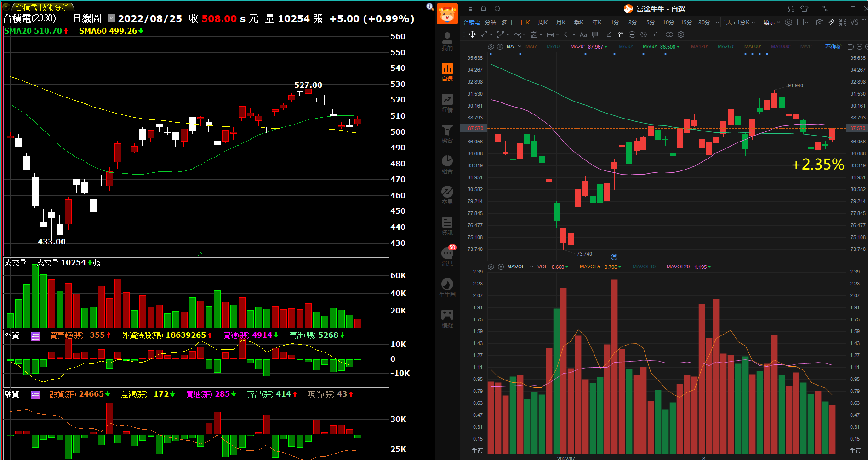The image size is (868, 460).
Task: Toggle the linked drawing mode icon
Action: pos(669,34)
